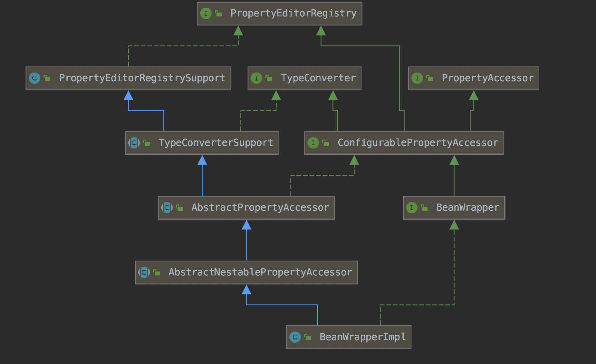Click the interface icon beside TypeConverter
Screen dimensions: 596x364
tap(256, 78)
